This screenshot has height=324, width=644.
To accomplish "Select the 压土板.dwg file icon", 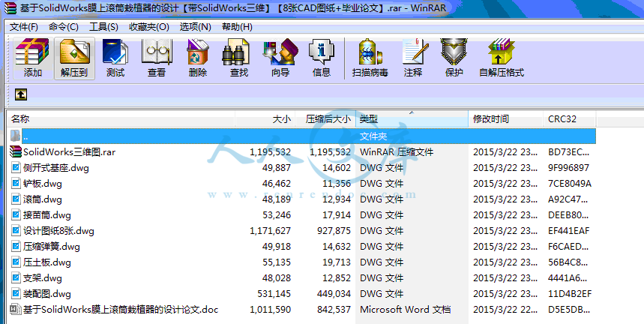I will tap(16, 262).
